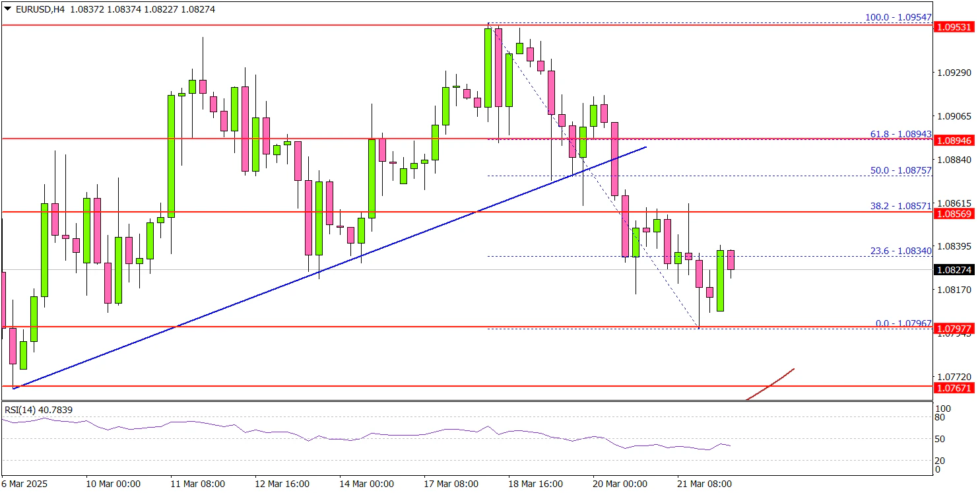Click the black current price label 1.08274

[954, 270]
